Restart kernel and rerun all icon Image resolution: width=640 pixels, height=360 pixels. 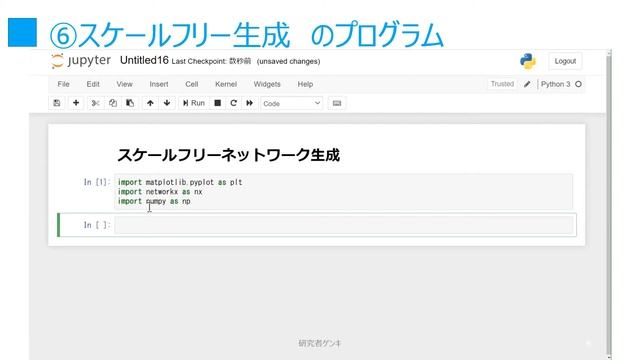click(x=249, y=103)
